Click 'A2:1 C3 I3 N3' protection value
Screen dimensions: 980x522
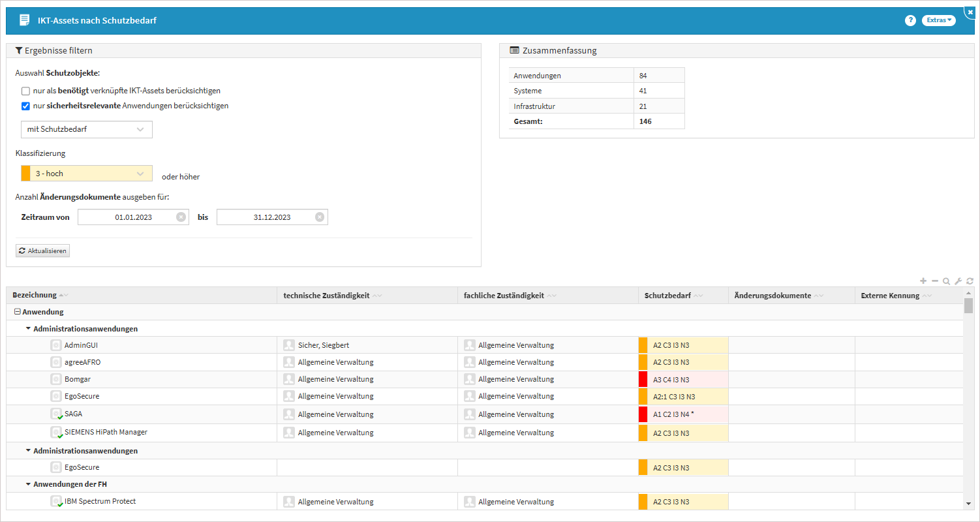click(674, 397)
